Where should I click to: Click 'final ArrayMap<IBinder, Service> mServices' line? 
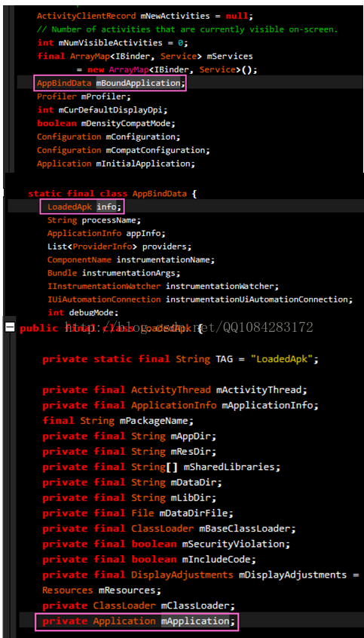[145, 56]
